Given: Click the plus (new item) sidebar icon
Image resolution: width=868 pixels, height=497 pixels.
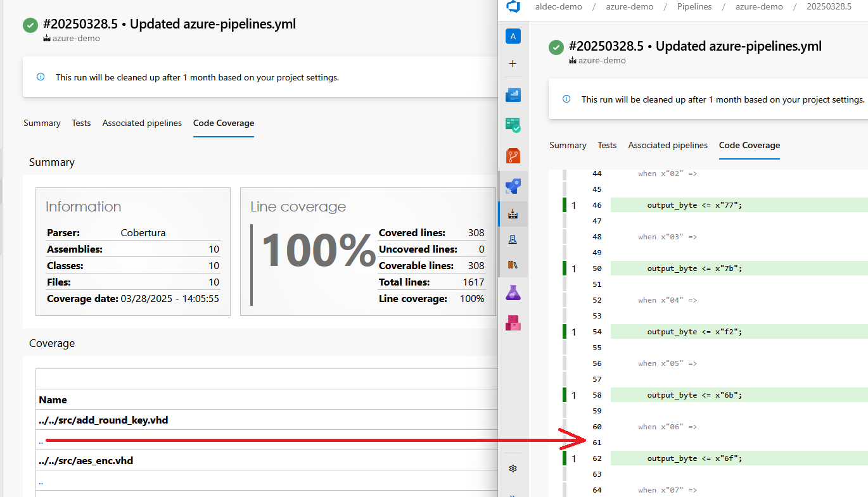Looking at the screenshot, I should click(x=513, y=63).
